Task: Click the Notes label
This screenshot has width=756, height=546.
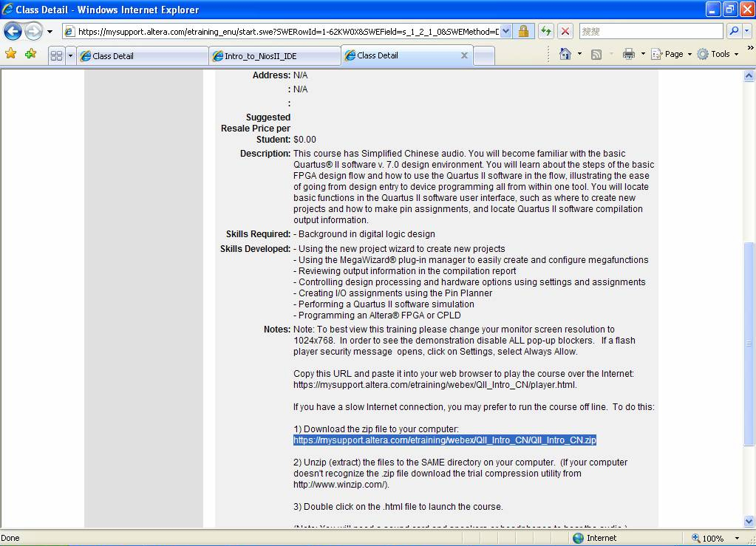Action: click(x=276, y=329)
